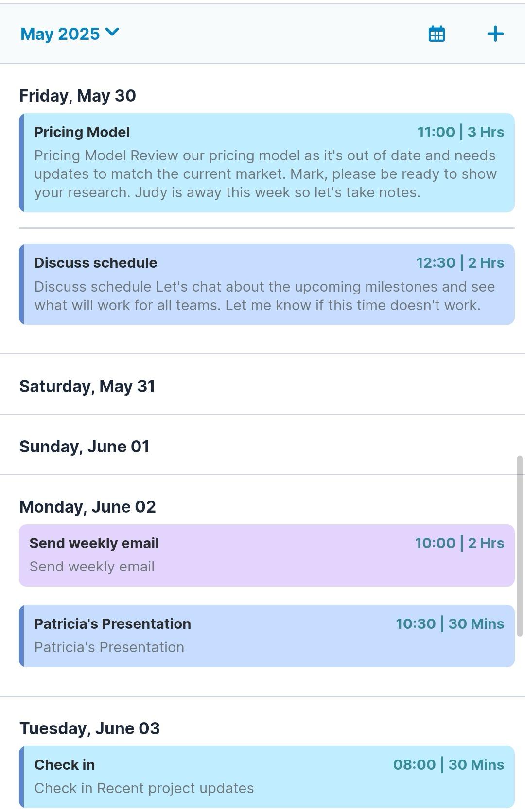Open the Discuss schedule event card
The width and height of the screenshot is (525, 812).
[x=266, y=284]
